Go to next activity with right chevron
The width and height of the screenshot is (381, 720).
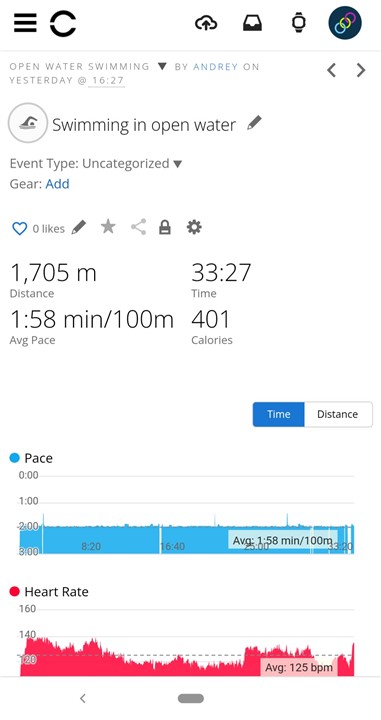tap(361, 70)
